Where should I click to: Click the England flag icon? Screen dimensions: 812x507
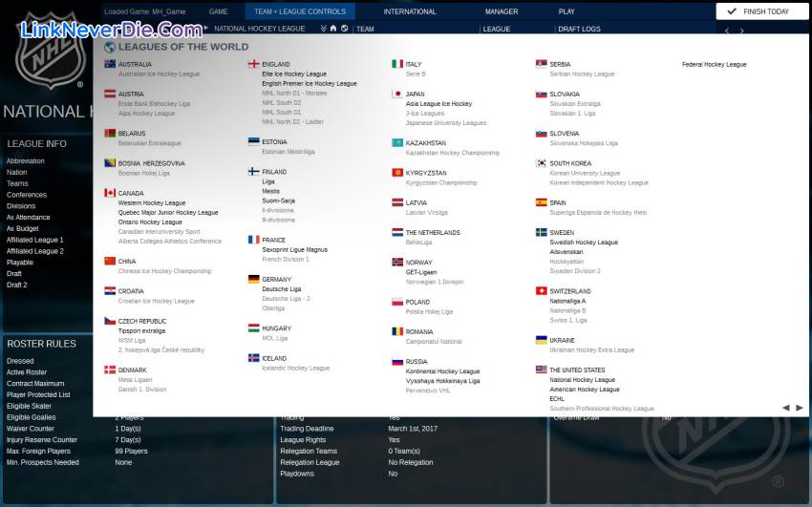point(254,64)
